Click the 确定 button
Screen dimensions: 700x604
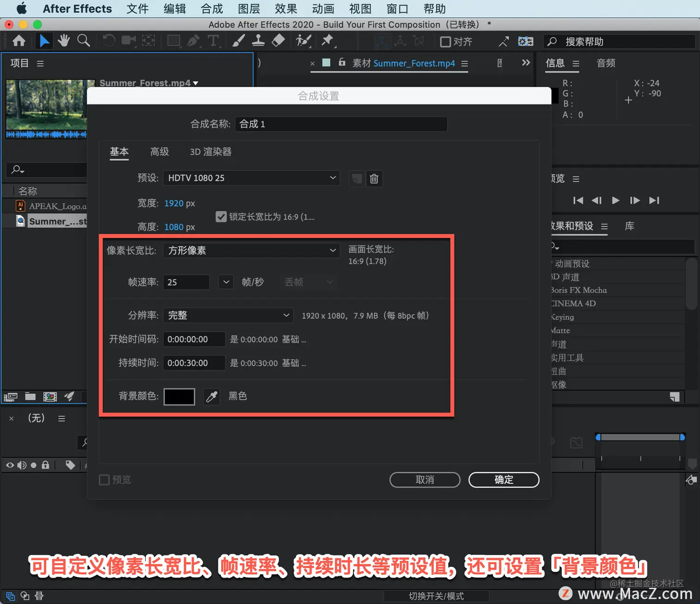click(504, 480)
